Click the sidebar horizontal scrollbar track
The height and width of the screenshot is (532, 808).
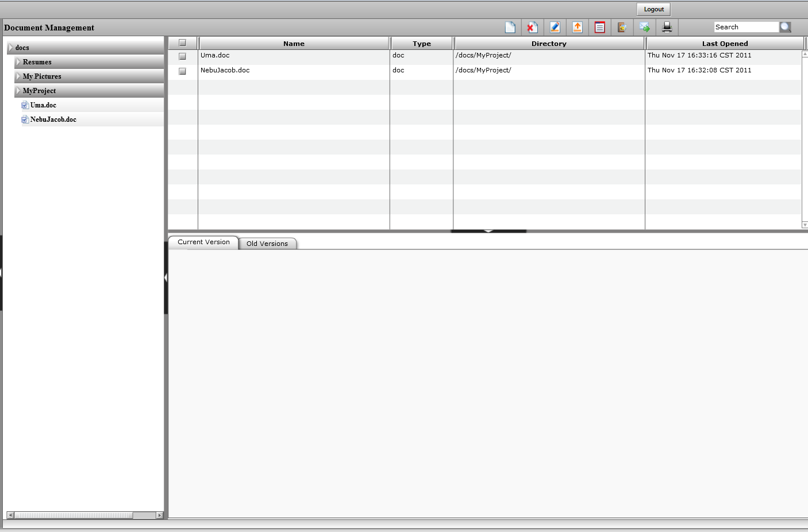(x=75, y=515)
